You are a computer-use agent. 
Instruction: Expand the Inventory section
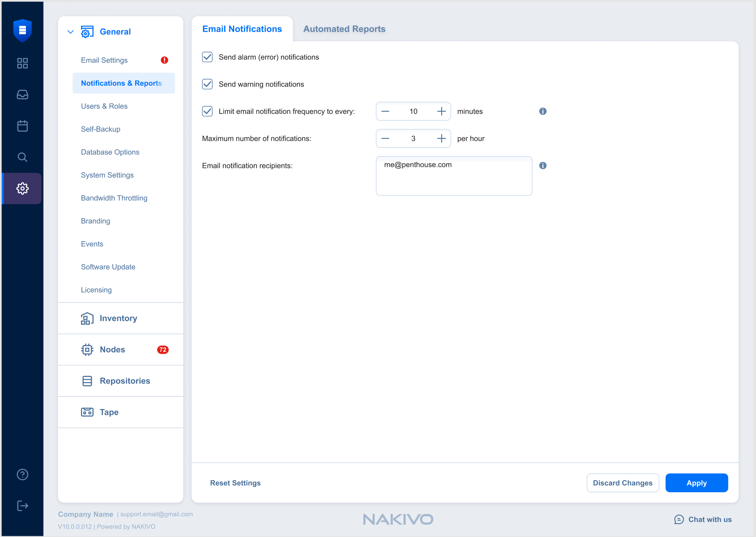coord(118,318)
